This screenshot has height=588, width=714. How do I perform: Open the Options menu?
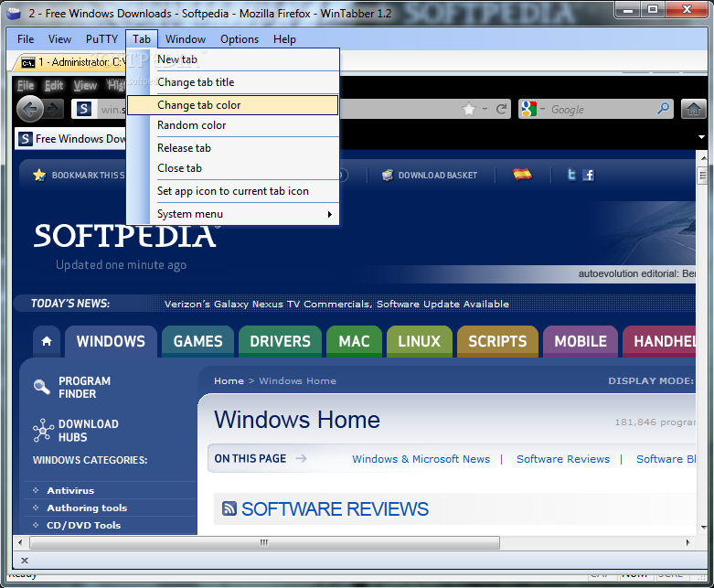(x=240, y=39)
